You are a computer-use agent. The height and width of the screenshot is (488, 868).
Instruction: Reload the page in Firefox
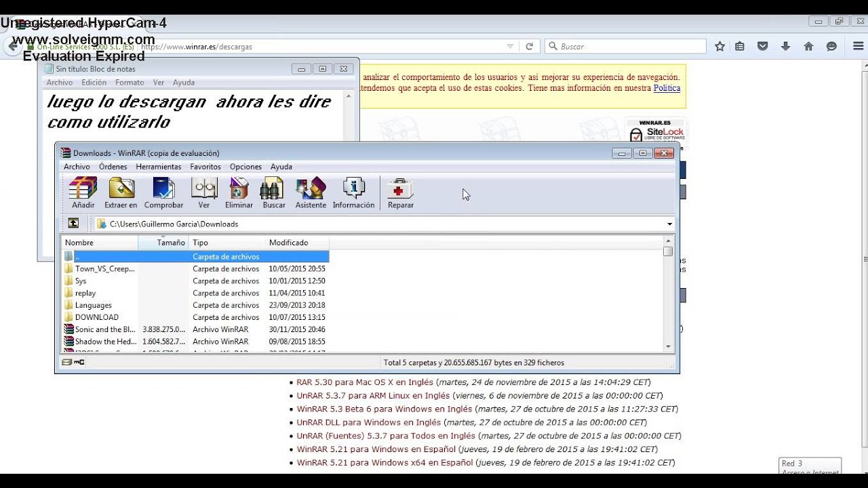click(x=530, y=47)
